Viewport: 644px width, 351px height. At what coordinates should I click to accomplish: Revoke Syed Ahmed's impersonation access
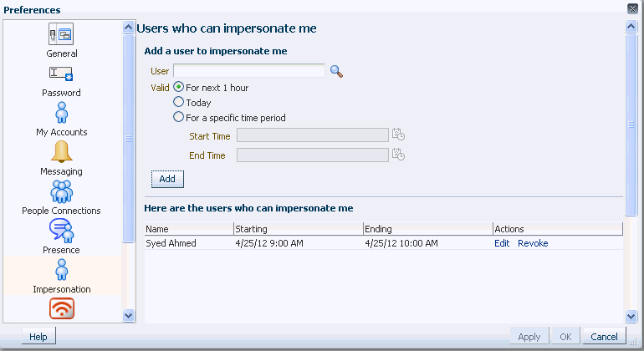click(533, 243)
